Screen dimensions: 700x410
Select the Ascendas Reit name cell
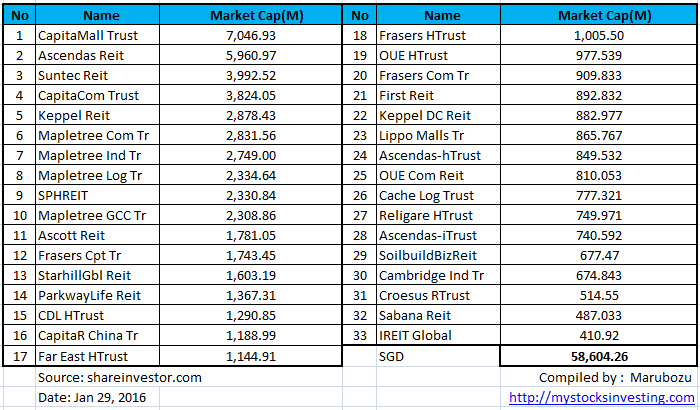[80, 55]
